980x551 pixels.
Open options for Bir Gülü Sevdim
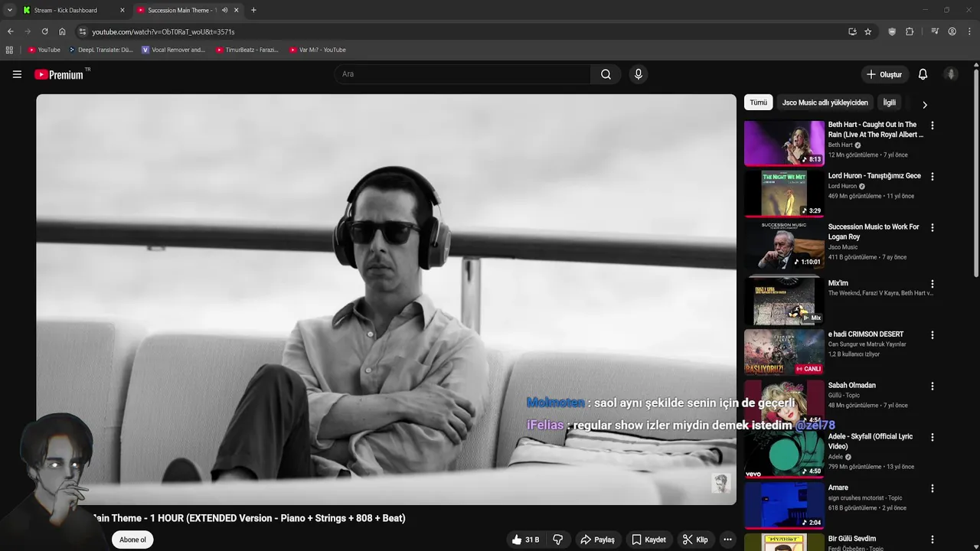click(932, 539)
